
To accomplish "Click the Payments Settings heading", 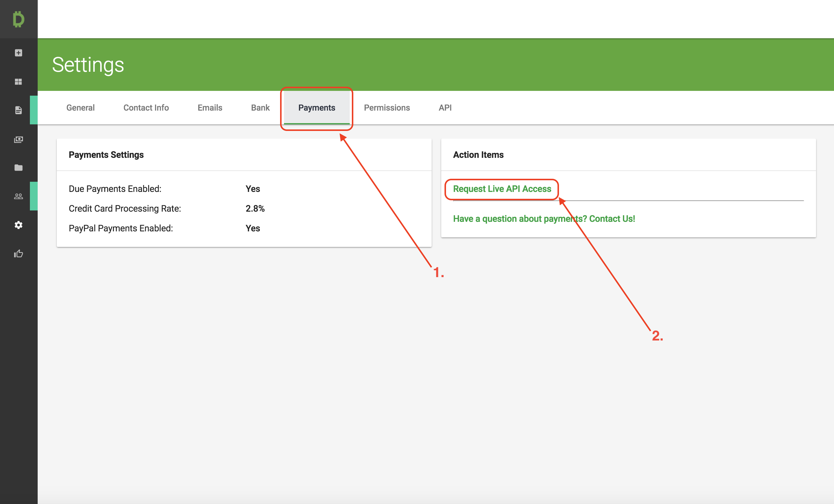I will (x=106, y=155).
